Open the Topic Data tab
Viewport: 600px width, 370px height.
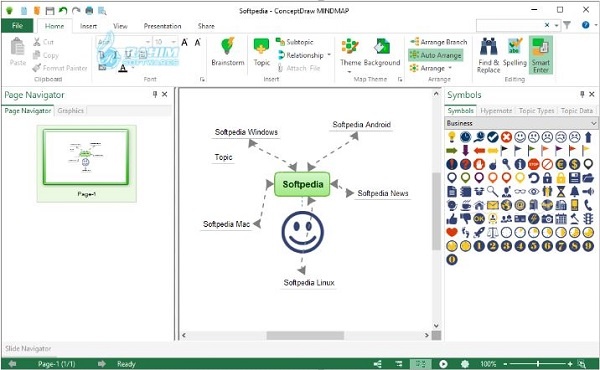(x=577, y=111)
